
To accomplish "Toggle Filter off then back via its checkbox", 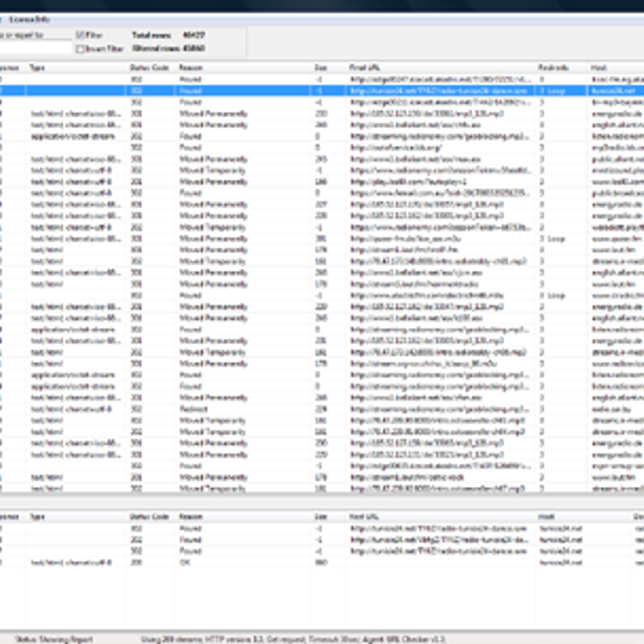I will tap(80, 34).
